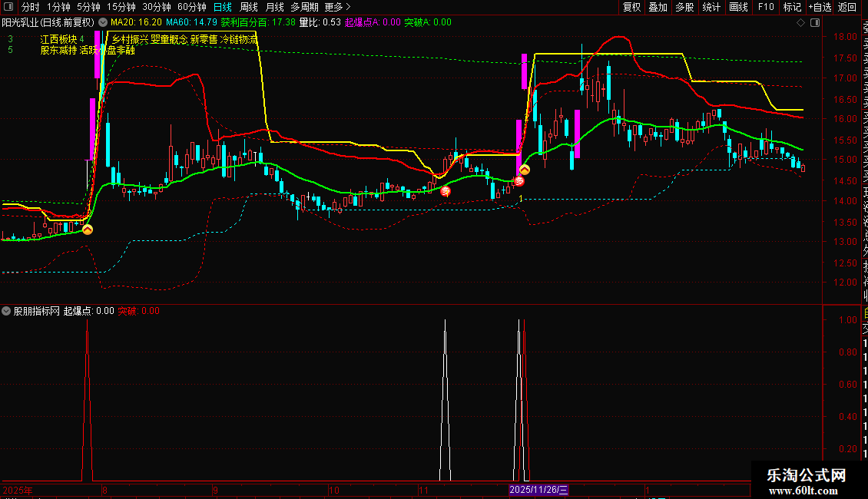The image size is (868, 499).
Task: Open the 多周期 multi-period view
Action: [x=304, y=7]
